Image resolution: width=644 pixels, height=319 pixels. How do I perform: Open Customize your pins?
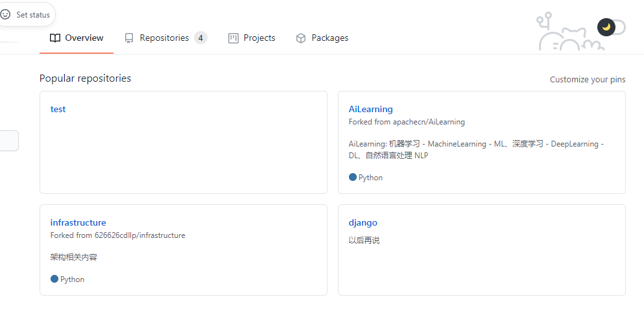(x=588, y=80)
